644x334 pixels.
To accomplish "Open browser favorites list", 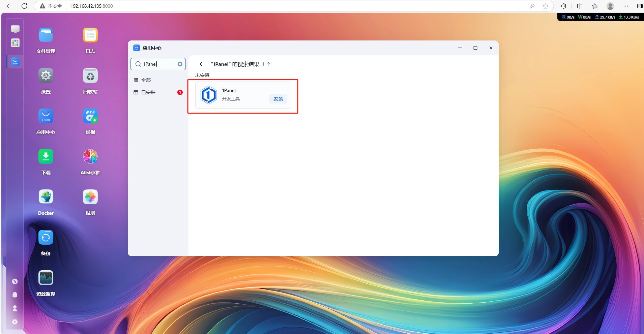I will [x=595, y=6].
